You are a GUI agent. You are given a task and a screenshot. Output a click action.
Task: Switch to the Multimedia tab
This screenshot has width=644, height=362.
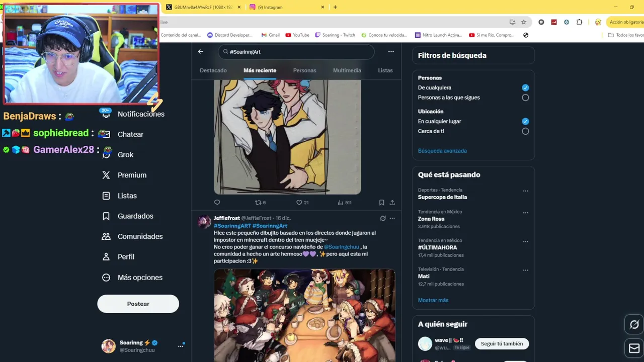(347, 70)
